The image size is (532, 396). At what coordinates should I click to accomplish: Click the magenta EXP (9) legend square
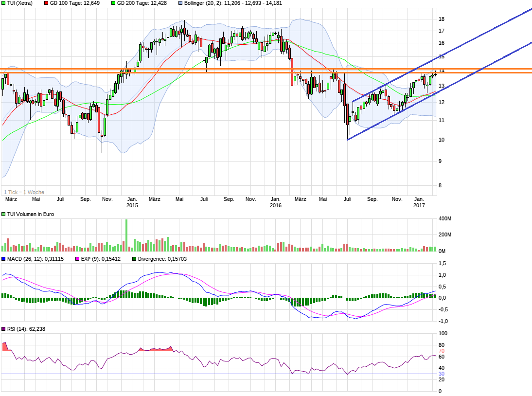pyautogui.click(x=77, y=259)
